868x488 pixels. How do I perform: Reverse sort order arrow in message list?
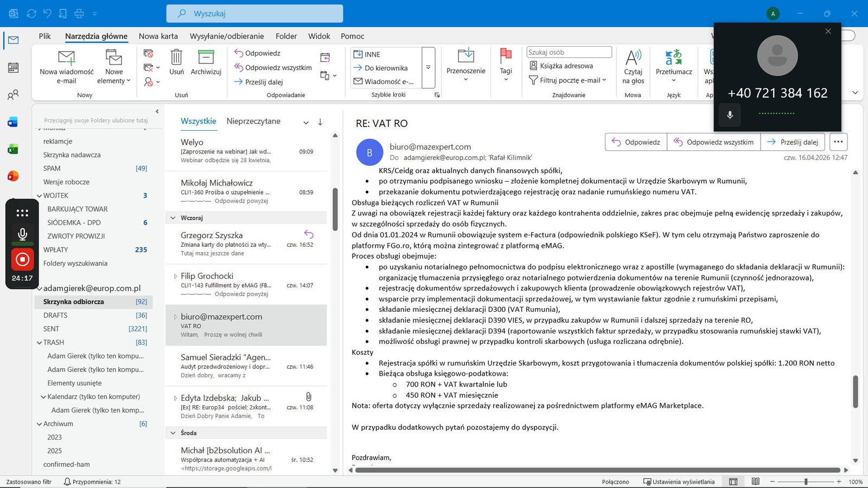[x=320, y=122]
